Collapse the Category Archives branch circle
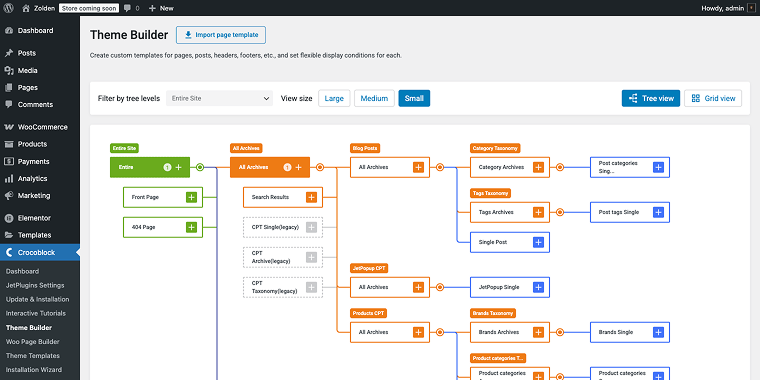The image size is (760, 380). pyautogui.click(x=560, y=167)
